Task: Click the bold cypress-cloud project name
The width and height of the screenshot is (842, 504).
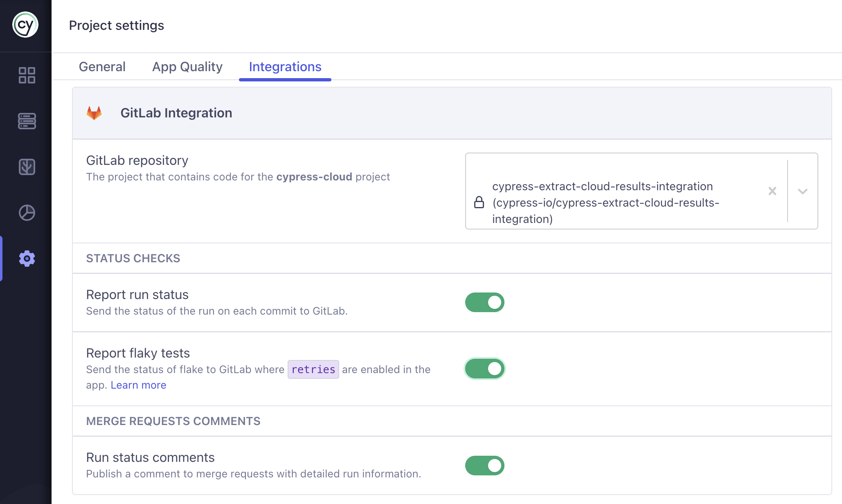Action: [x=314, y=177]
